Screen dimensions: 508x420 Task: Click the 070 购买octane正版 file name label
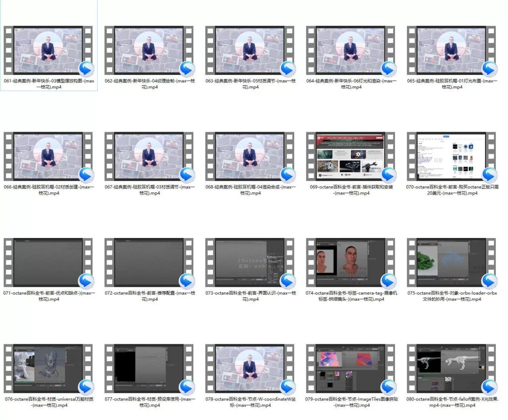click(x=452, y=190)
